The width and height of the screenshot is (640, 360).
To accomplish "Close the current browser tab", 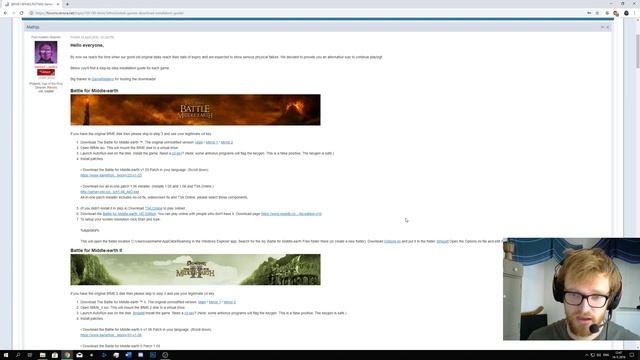I will click(58, 4).
